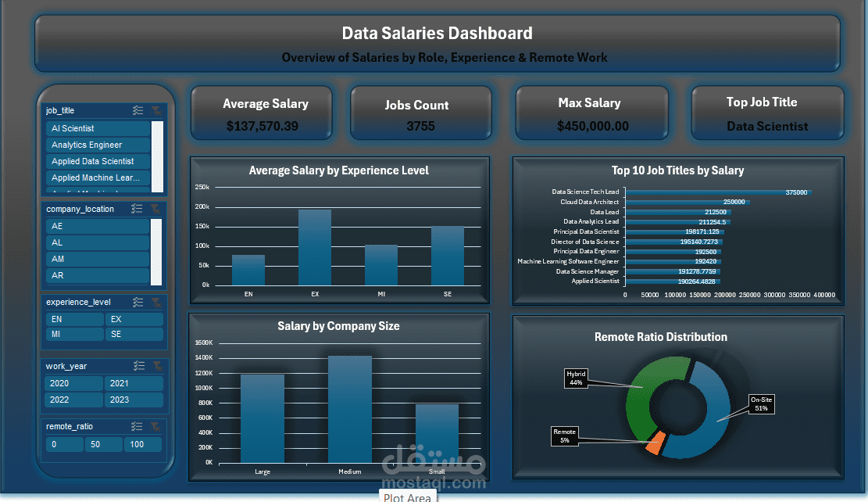868x502 pixels.
Task: Clear the job_title slicer filter
Action: [x=156, y=111]
